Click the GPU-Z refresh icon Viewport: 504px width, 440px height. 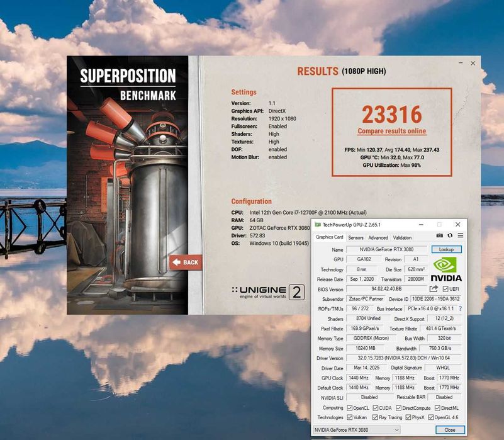(450, 236)
